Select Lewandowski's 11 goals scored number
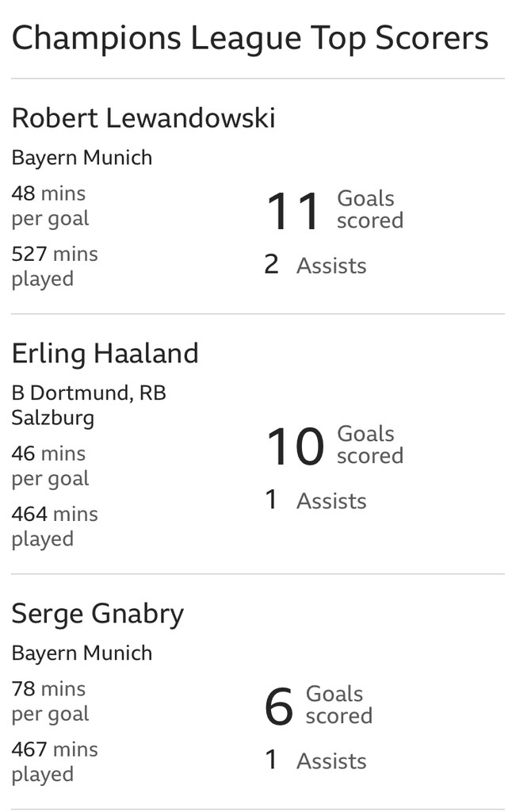This screenshot has width=516, height=812. click(x=293, y=211)
